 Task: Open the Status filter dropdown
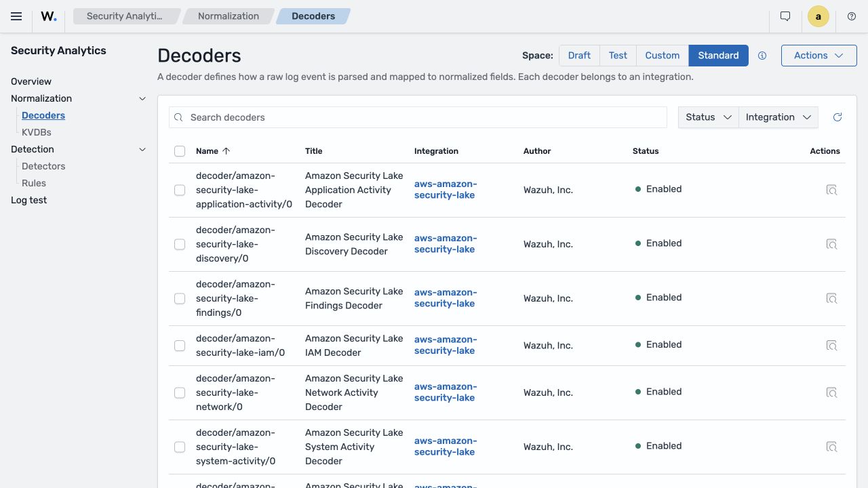(x=708, y=117)
